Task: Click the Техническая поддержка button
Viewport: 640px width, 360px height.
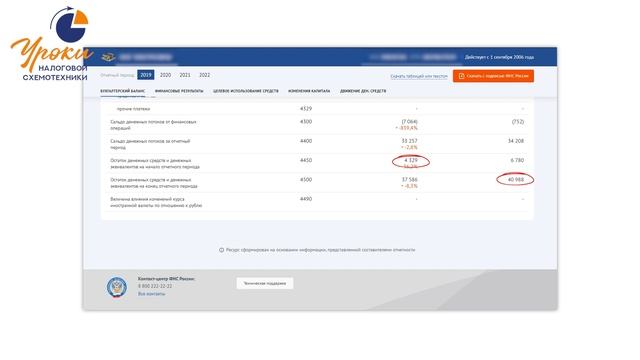Action: [x=265, y=283]
